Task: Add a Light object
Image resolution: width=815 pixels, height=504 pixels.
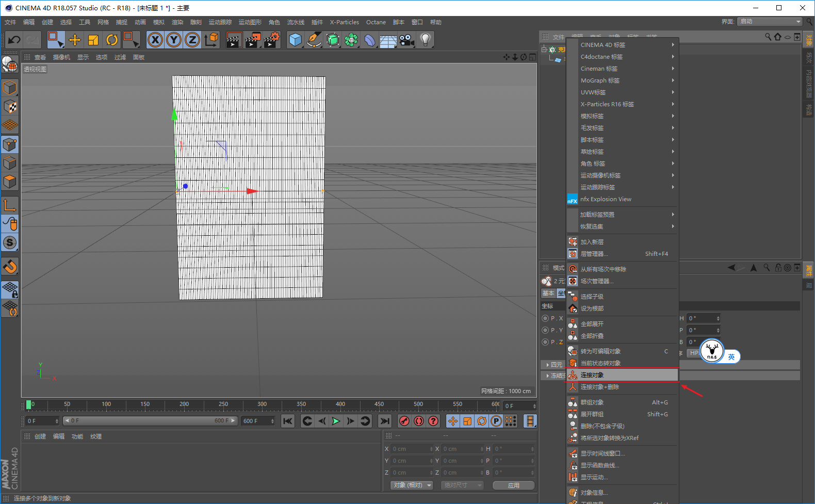Action: pyautogui.click(x=426, y=40)
